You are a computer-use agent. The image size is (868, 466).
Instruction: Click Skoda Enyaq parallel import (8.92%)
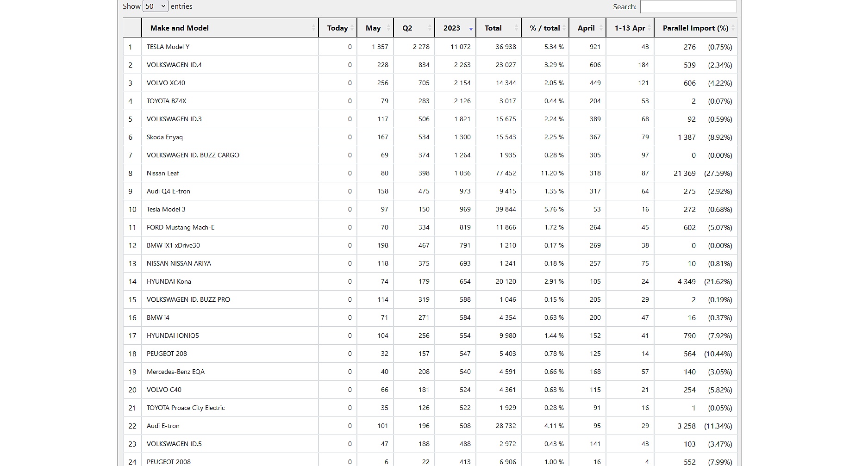(x=720, y=137)
